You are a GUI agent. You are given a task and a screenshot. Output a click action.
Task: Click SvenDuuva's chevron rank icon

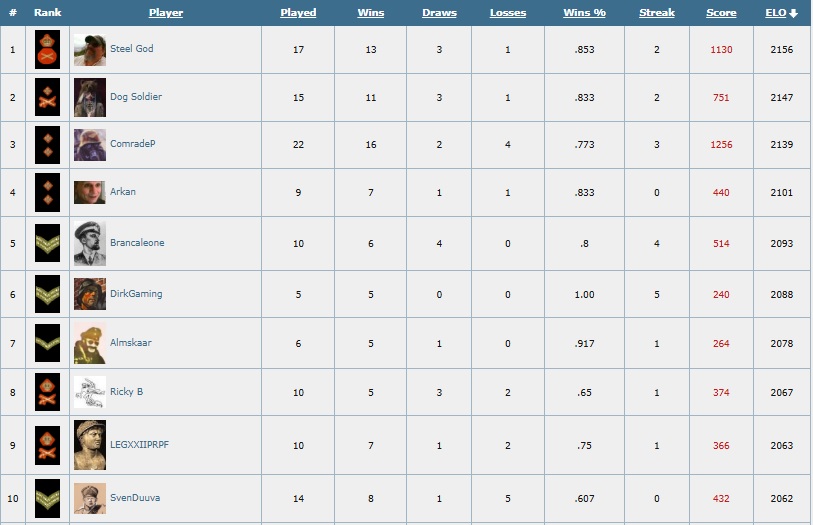(x=47, y=498)
